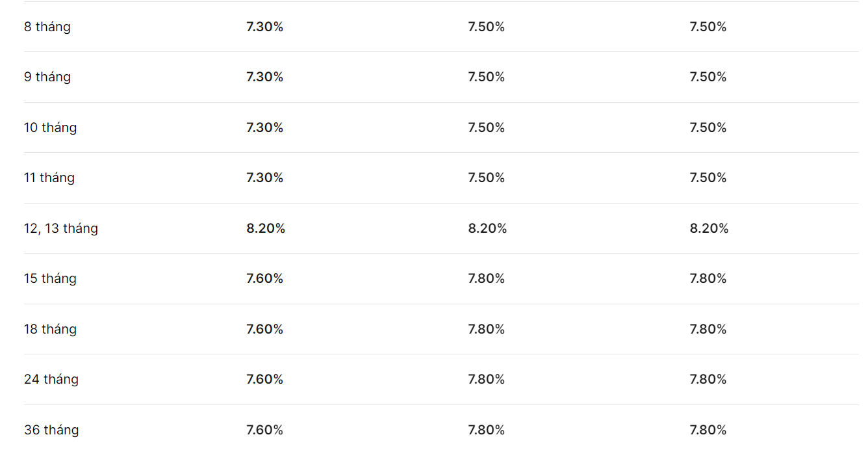Viewport: 868px width, 450px height.
Task: Click the 7.30% value for 10 tháng
Action: [x=265, y=127]
